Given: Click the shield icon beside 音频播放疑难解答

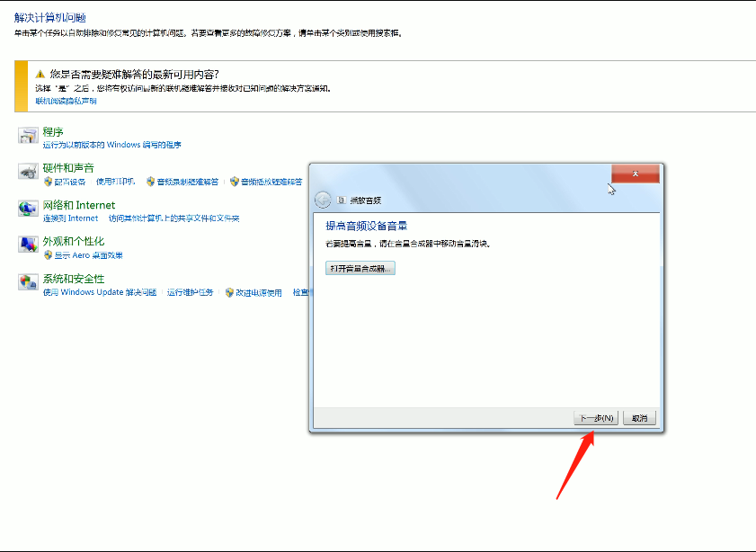Looking at the screenshot, I should point(235,182).
